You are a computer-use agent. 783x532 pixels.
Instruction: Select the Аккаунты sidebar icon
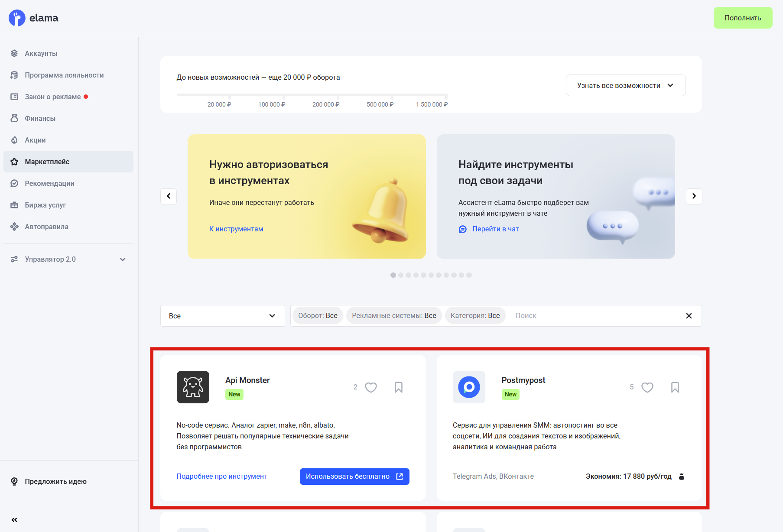[x=14, y=53]
